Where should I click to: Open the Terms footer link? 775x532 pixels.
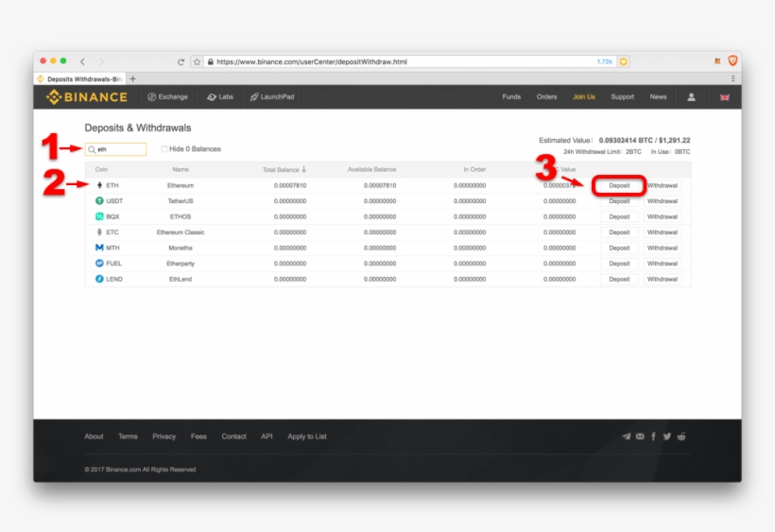pyautogui.click(x=128, y=437)
